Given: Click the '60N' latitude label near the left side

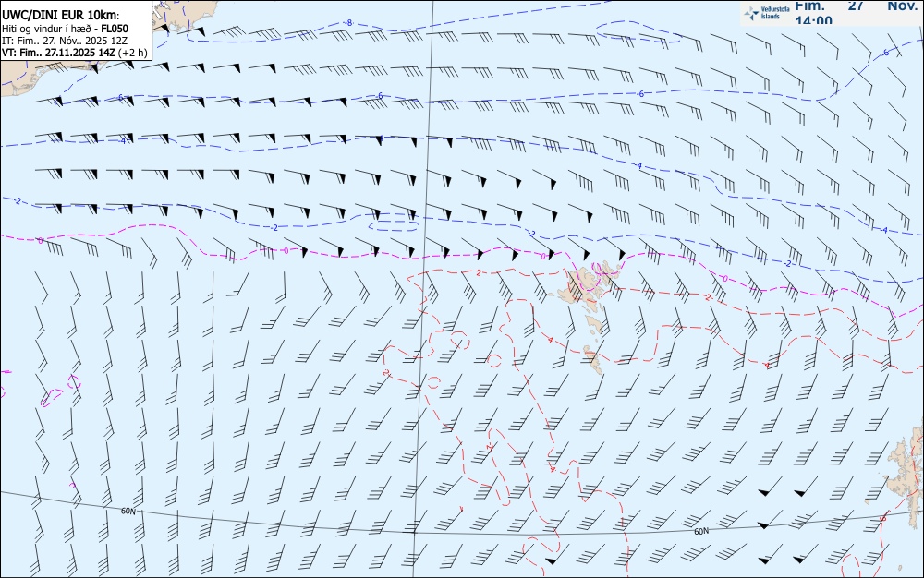Looking at the screenshot, I should click(x=128, y=512).
